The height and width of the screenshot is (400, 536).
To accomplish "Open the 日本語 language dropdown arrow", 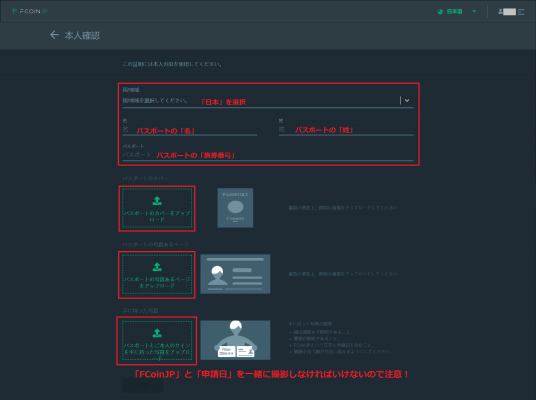I will [474, 11].
